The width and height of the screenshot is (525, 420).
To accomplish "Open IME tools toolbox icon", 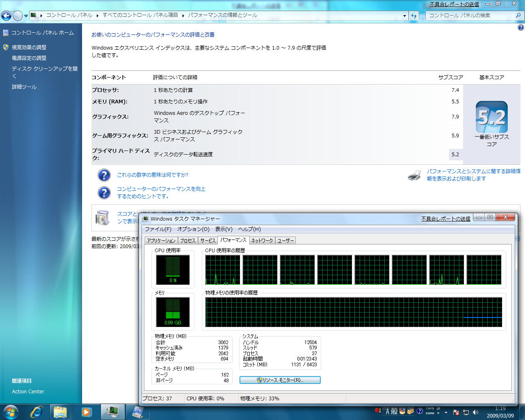I will click(411, 411).
